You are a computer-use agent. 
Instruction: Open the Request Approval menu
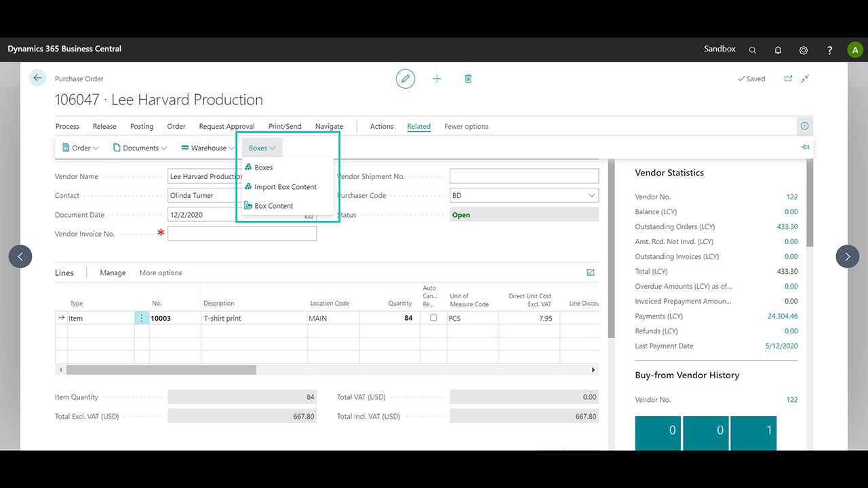tap(226, 126)
